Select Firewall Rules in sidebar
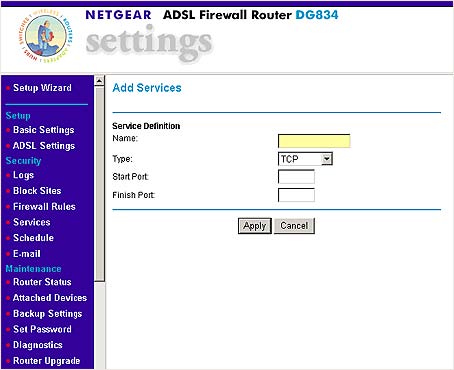Screen dimensions: 454x370 tap(44, 206)
